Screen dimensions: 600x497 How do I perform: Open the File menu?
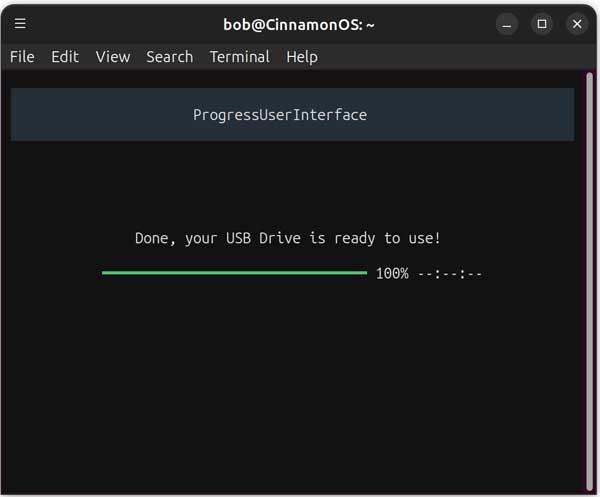click(22, 57)
